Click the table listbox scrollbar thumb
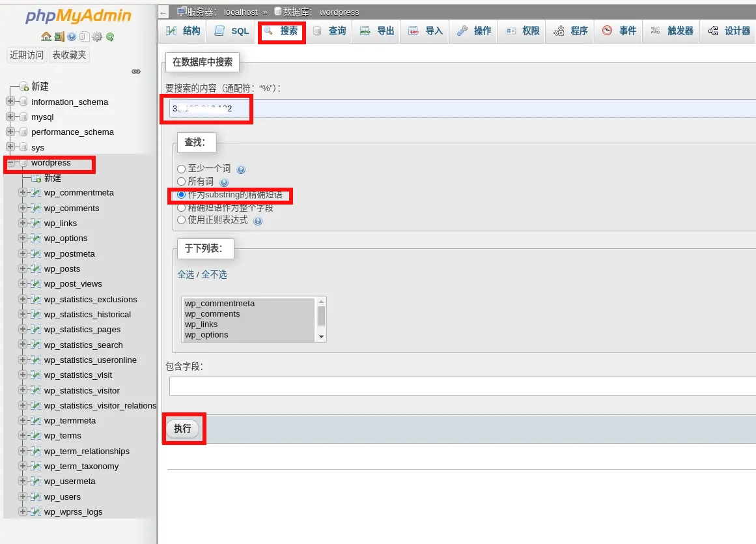This screenshot has height=544, width=756. click(x=321, y=317)
